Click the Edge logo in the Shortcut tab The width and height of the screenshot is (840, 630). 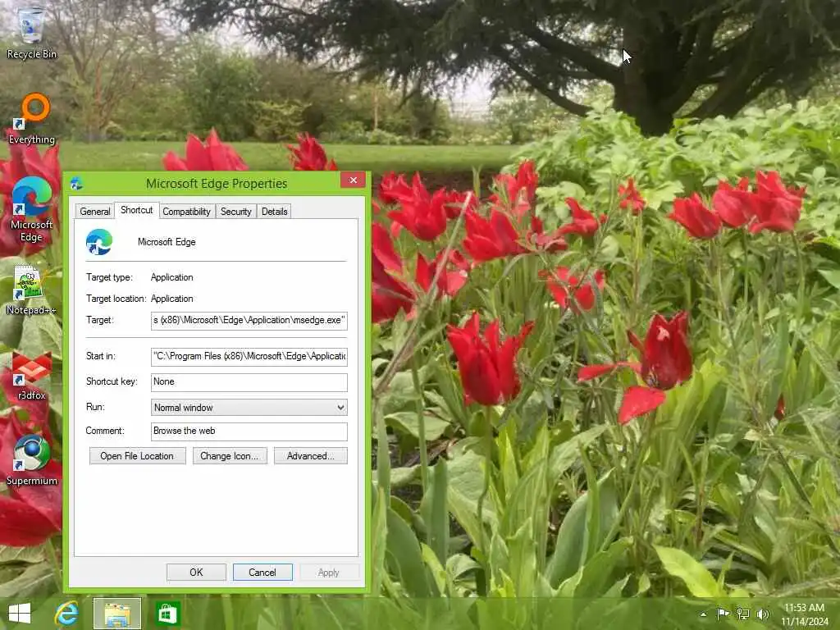[x=99, y=242]
